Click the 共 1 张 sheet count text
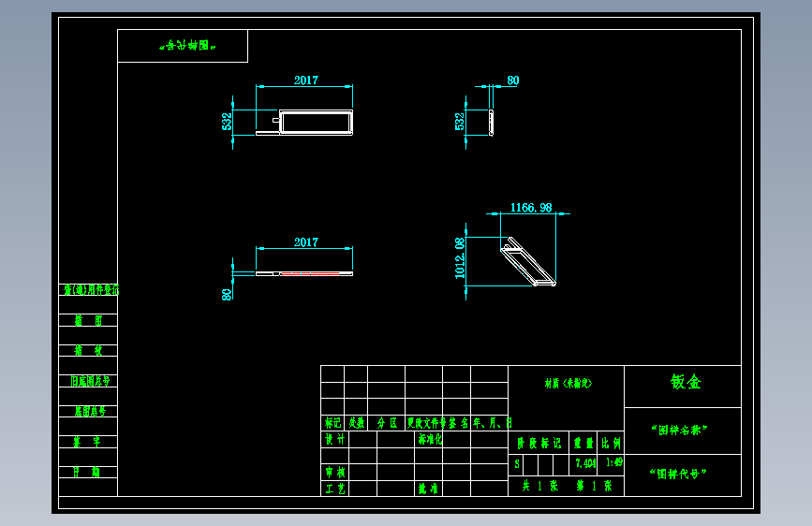Viewport: 812px width, 526px height. 540,486
